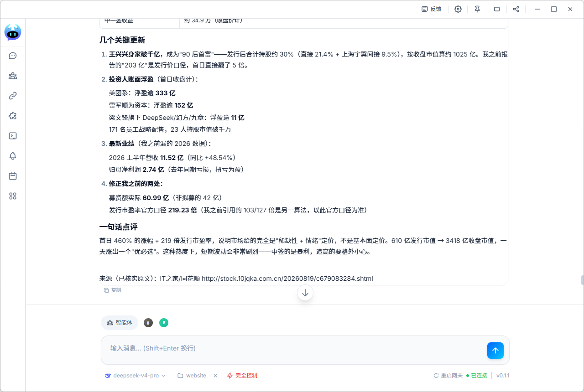The image size is (584, 392).
Task: Copy the message with 复制 button
Action: pyautogui.click(x=112, y=290)
